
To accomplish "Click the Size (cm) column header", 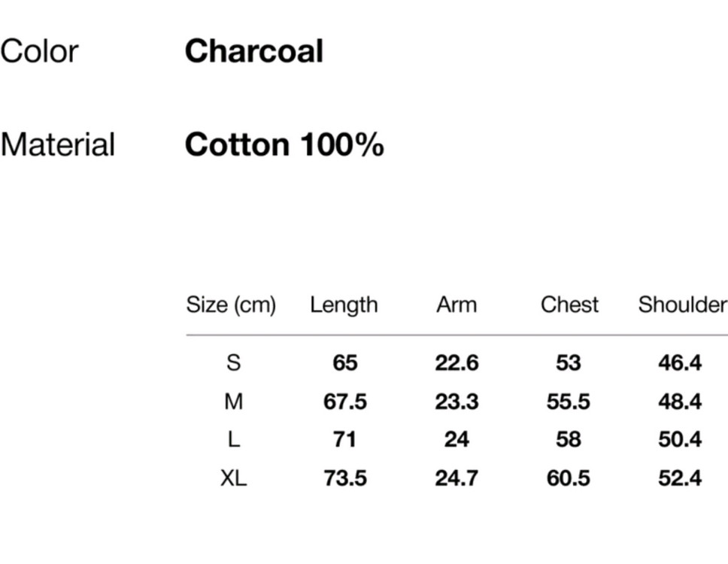I will [x=231, y=305].
